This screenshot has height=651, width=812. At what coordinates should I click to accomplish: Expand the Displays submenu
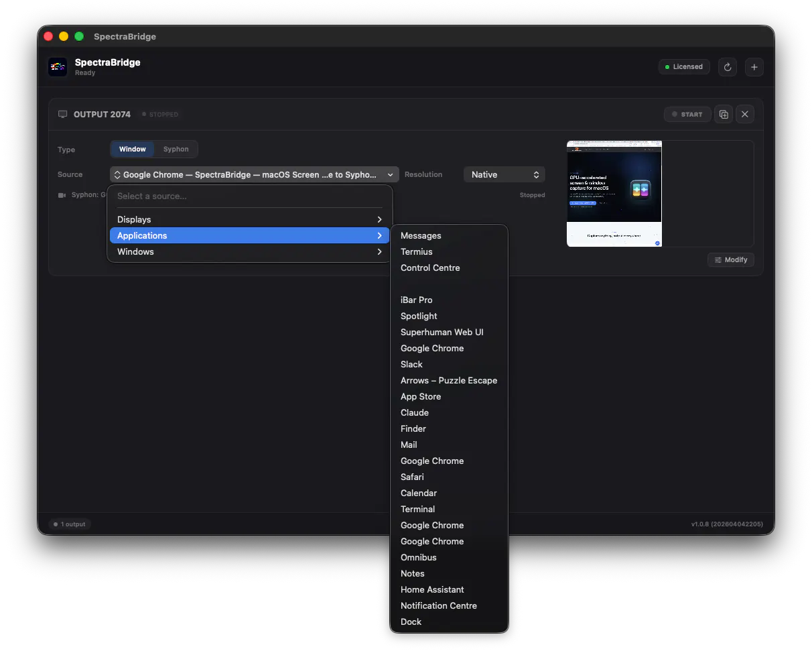pyautogui.click(x=249, y=219)
